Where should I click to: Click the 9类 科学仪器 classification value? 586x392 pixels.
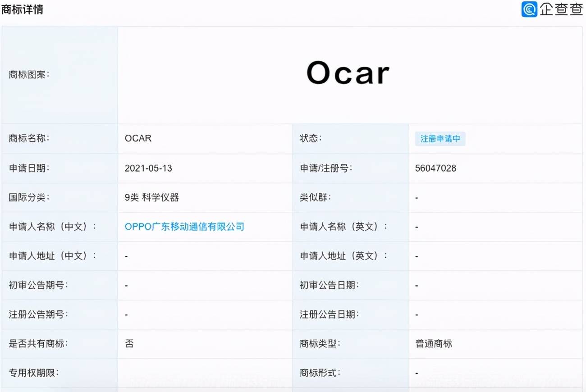[x=152, y=197]
